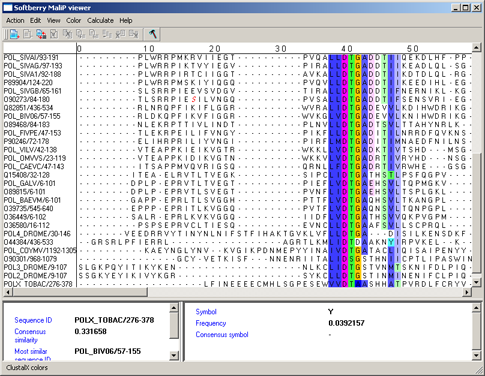The width and height of the screenshot is (485, 376).
Task: Select sequence POLX_TOBAC/276-378 in list
Action: pos(38,284)
